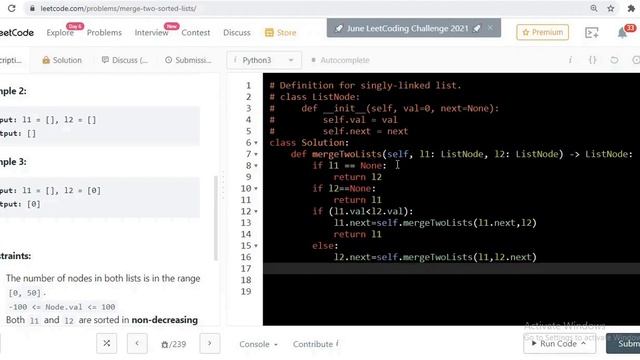Collapse code fold arrow on line 7
The width and height of the screenshot is (640, 360).
point(256,154)
